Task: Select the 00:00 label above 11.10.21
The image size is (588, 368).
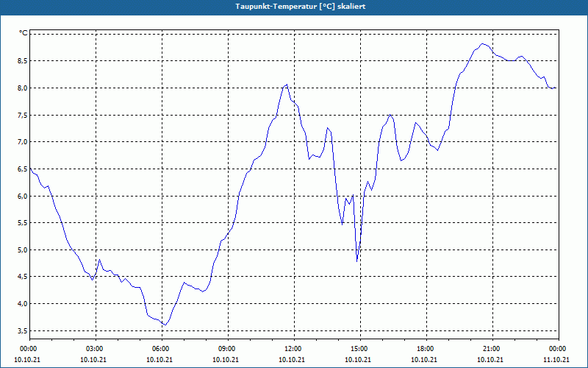Action: tap(559, 349)
